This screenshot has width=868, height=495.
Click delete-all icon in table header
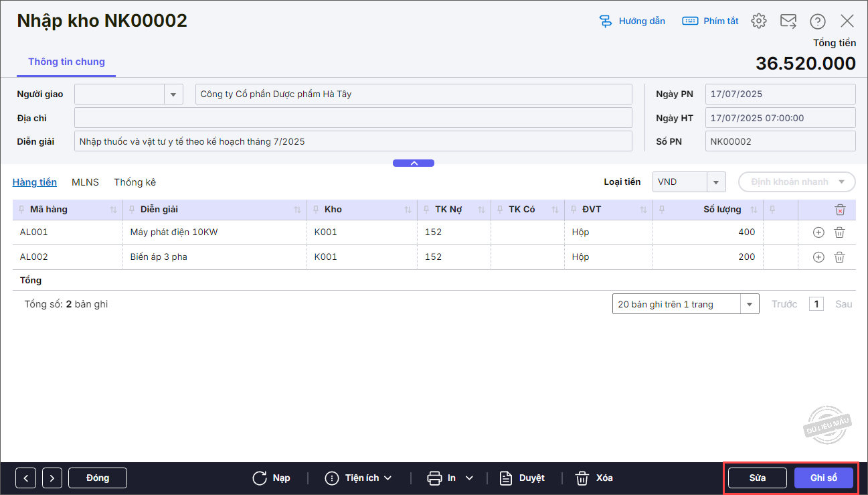840,210
